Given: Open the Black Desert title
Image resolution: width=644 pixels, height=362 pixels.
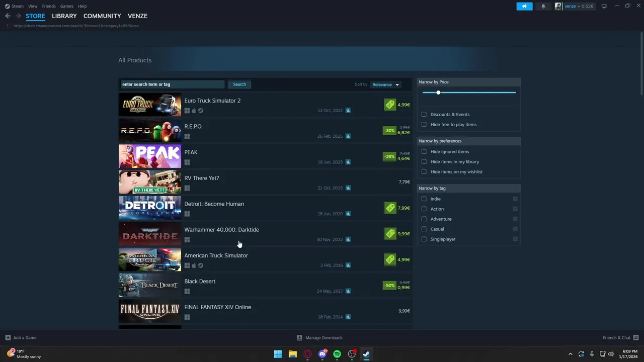Looking at the screenshot, I should coord(200,282).
